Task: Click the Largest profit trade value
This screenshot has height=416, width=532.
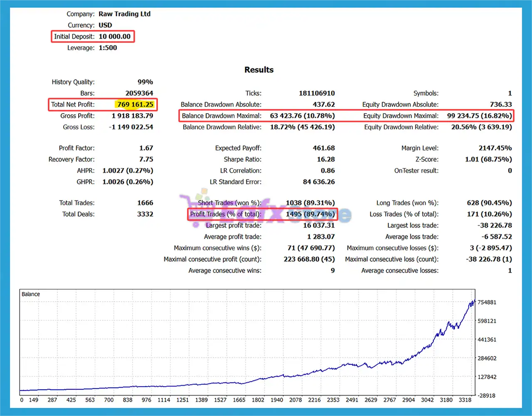Action: click(x=318, y=225)
